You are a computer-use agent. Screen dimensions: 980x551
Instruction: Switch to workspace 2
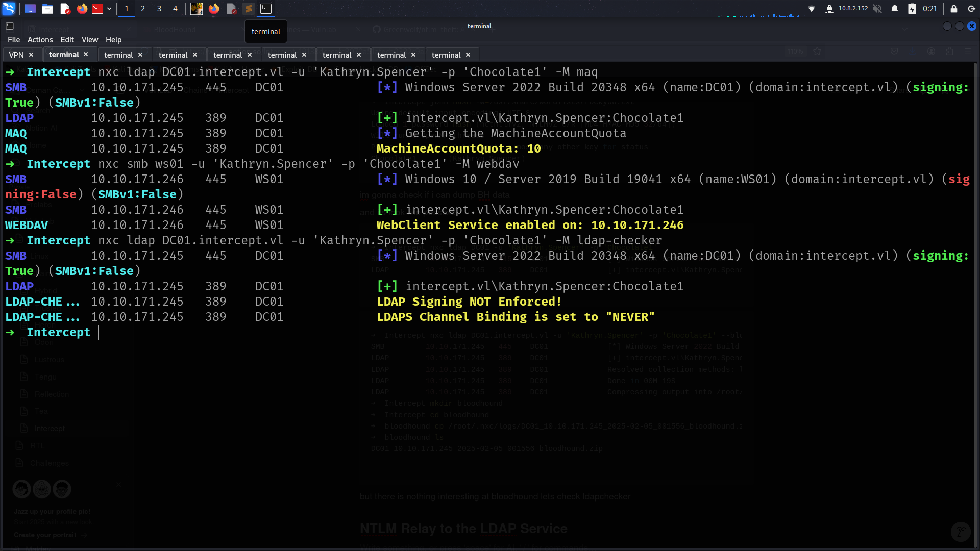(143, 9)
